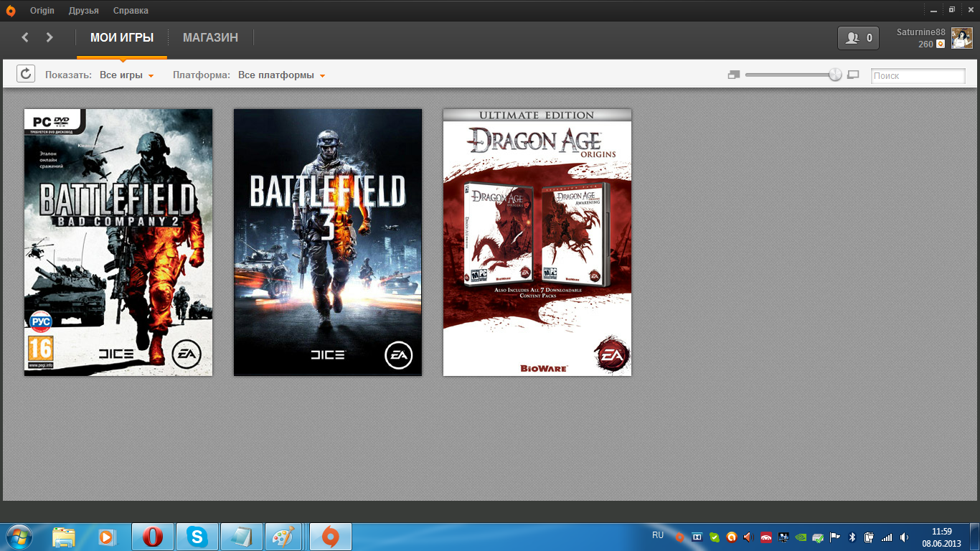The width and height of the screenshot is (980, 551).
Task: Click the red car tray icon
Action: (x=765, y=537)
